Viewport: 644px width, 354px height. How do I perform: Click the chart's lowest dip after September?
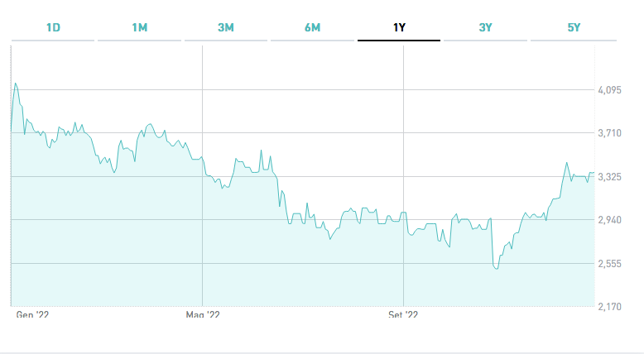pos(496,268)
